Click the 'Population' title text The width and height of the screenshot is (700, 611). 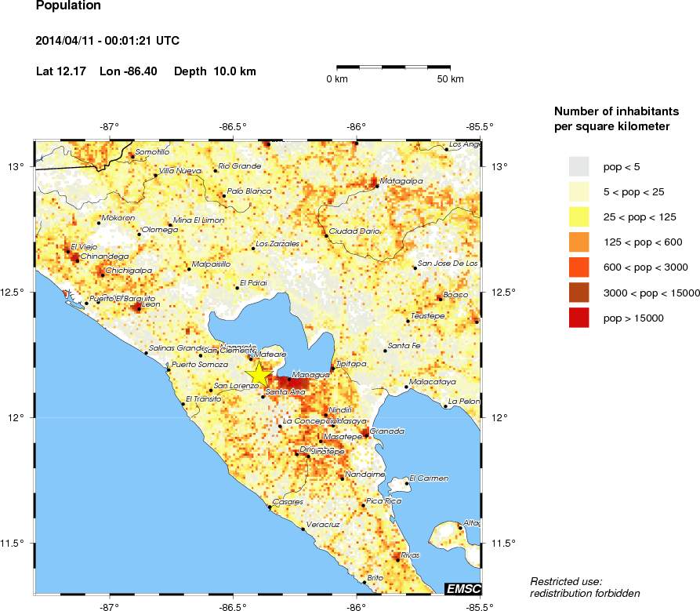(x=68, y=6)
